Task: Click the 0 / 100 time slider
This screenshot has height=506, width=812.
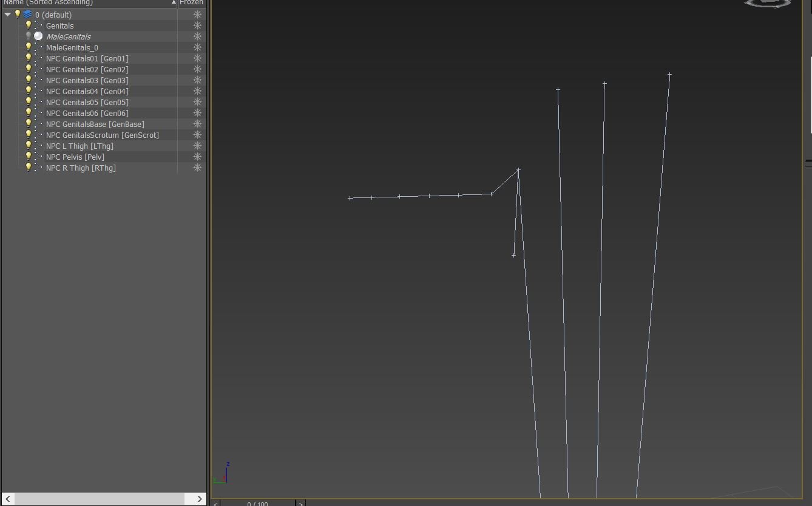Action: point(257,503)
